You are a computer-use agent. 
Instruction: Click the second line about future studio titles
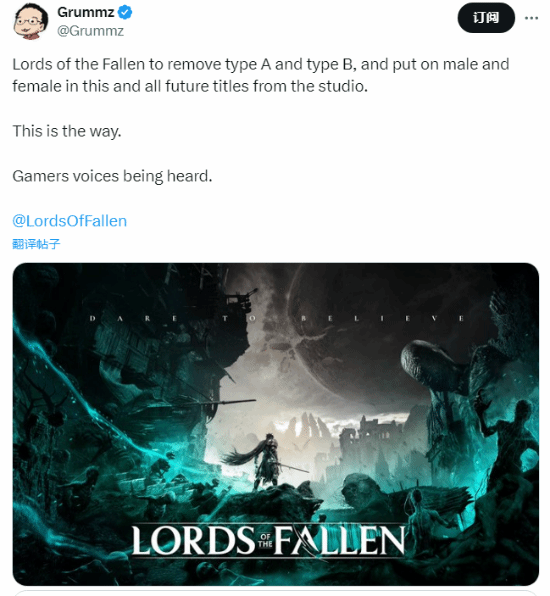[190, 86]
